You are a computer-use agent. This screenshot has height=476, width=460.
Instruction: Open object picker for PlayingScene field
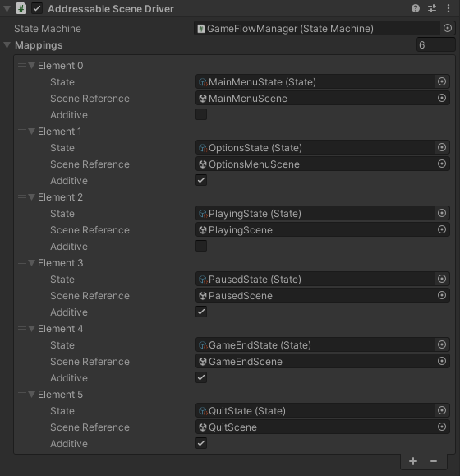[x=442, y=230]
